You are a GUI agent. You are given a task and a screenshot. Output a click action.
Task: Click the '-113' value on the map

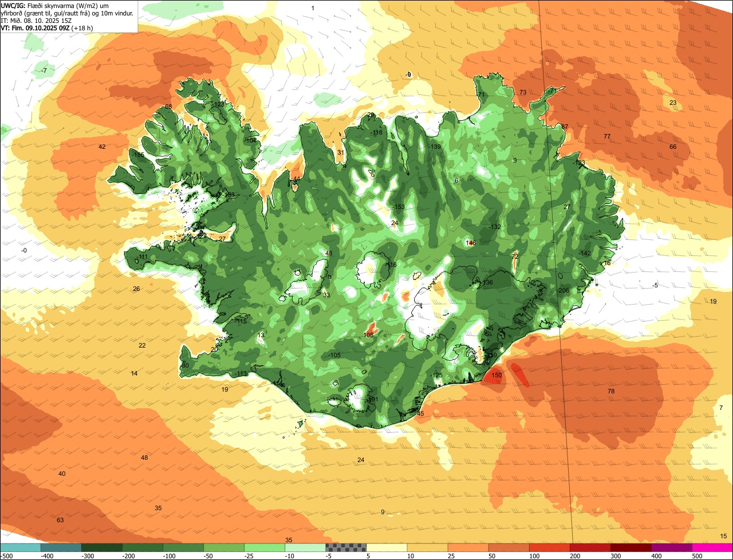tap(241, 374)
